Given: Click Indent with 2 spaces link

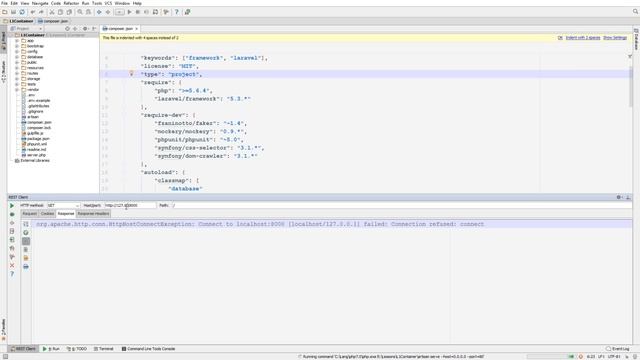Looking at the screenshot, I should click(583, 38).
